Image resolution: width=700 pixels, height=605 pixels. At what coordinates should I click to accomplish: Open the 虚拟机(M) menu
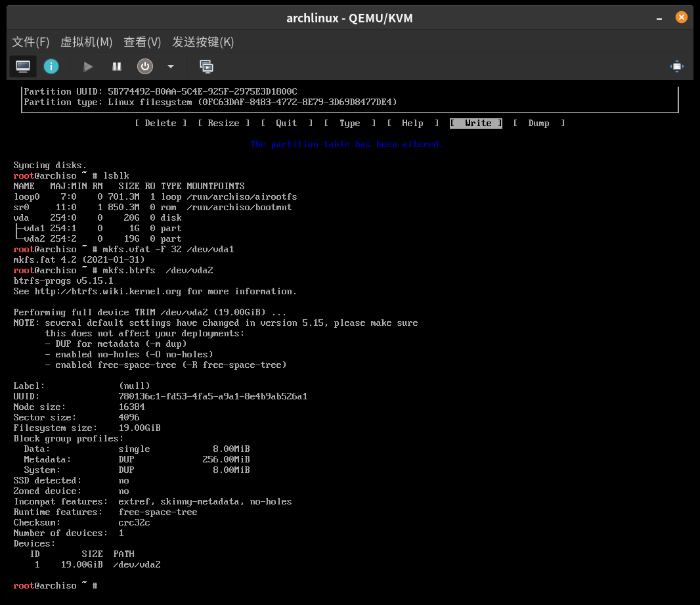coord(86,42)
